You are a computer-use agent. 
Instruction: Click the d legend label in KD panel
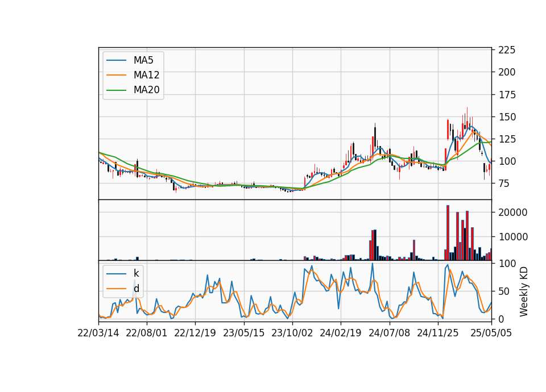(136, 289)
